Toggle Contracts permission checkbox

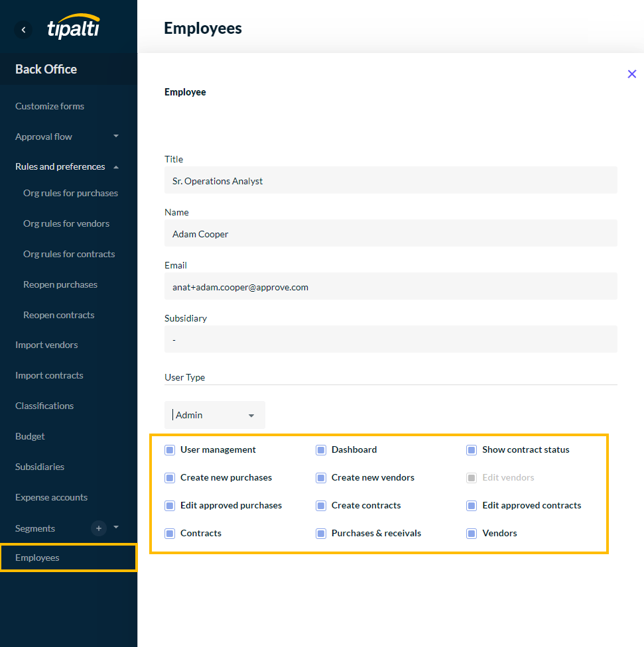[x=170, y=534]
